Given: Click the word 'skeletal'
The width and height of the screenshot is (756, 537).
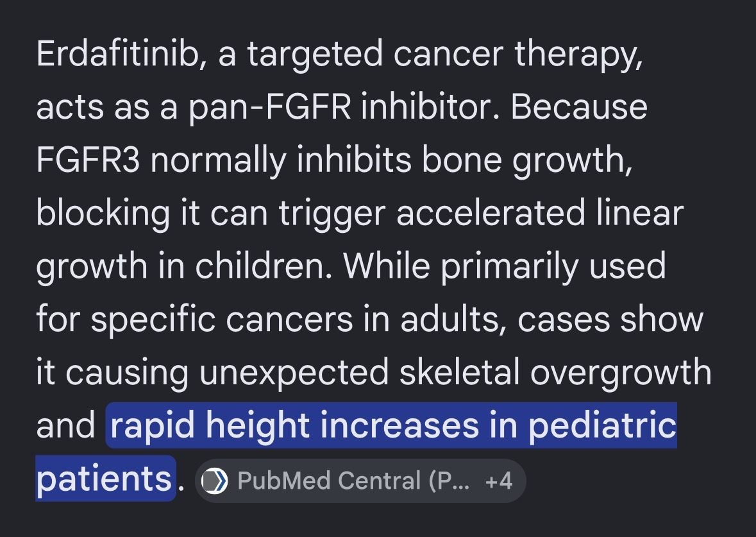Looking at the screenshot, I should pos(459,372).
